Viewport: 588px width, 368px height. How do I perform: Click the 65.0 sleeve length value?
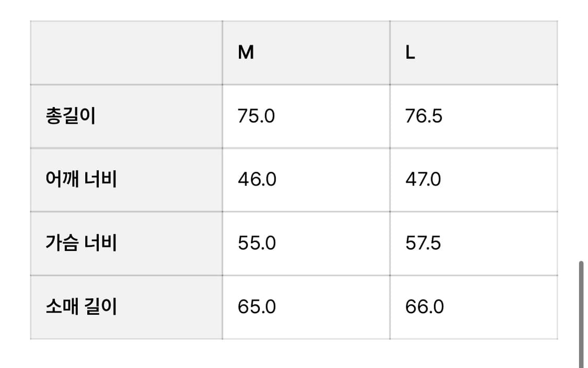[257, 307]
